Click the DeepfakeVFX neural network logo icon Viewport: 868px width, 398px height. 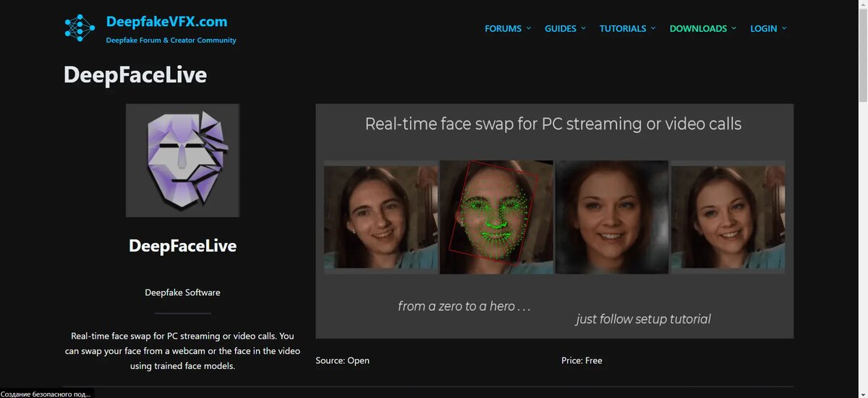pos(80,27)
